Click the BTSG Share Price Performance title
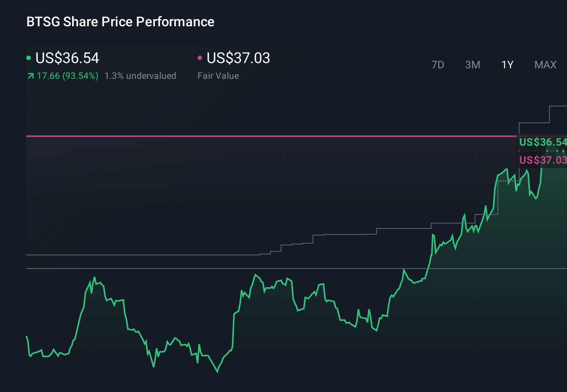Image resolution: width=567 pixels, height=392 pixels. [120, 22]
